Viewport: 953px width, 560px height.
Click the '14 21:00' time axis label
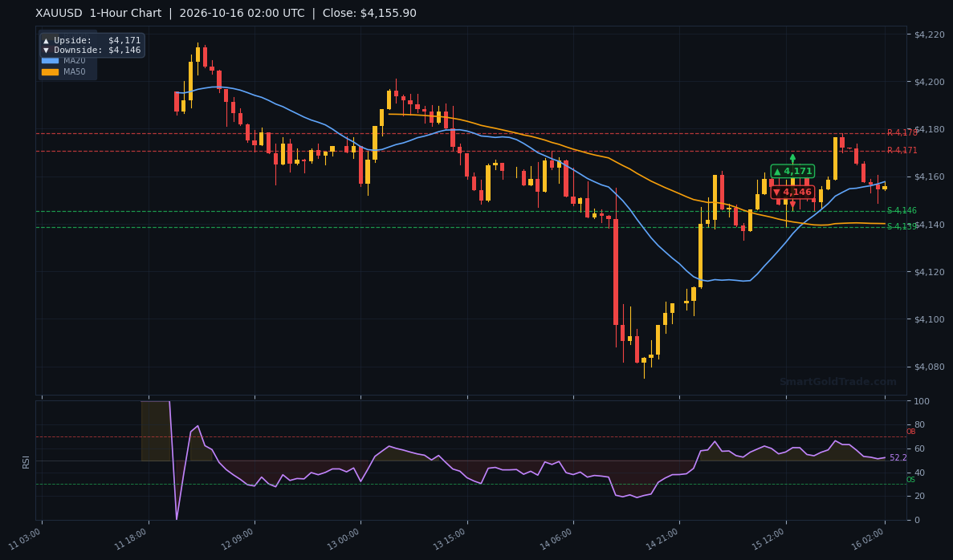click(662, 539)
